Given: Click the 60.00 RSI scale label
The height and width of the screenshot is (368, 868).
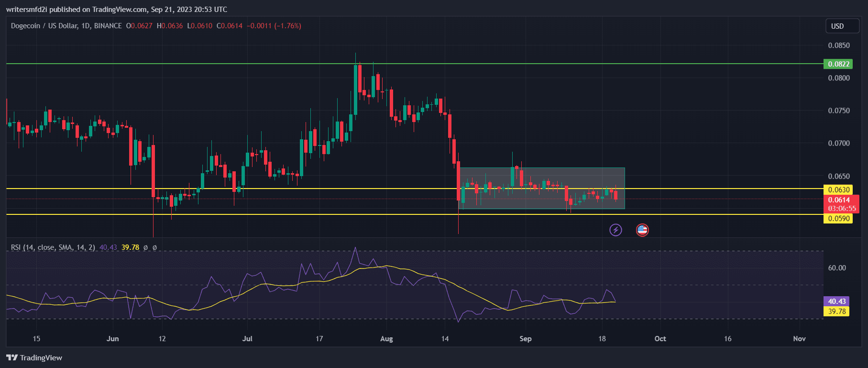Looking at the screenshot, I should point(837,268).
